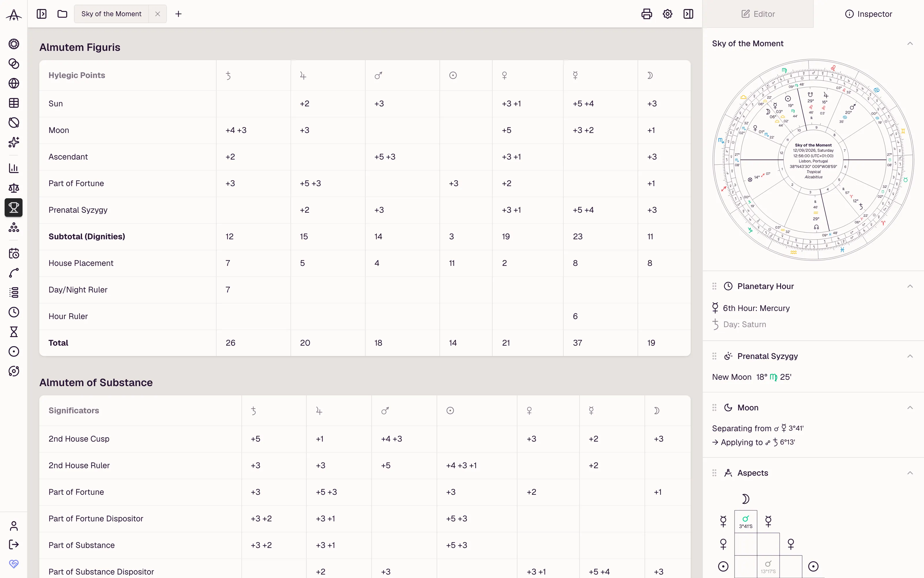Image resolution: width=924 pixels, height=578 pixels.
Task: Select the Sky of the Moment tab
Action: click(111, 14)
